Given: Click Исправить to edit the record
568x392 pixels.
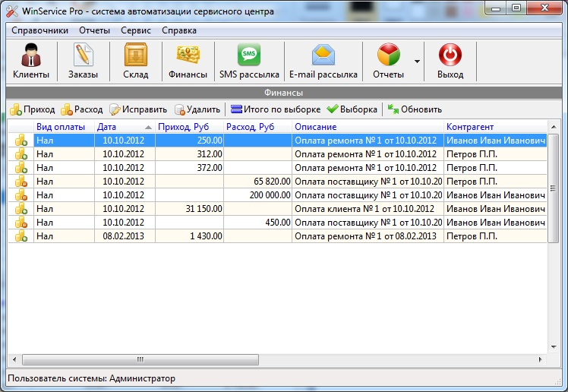Looking at the screenshot, I should click(138, 109).
